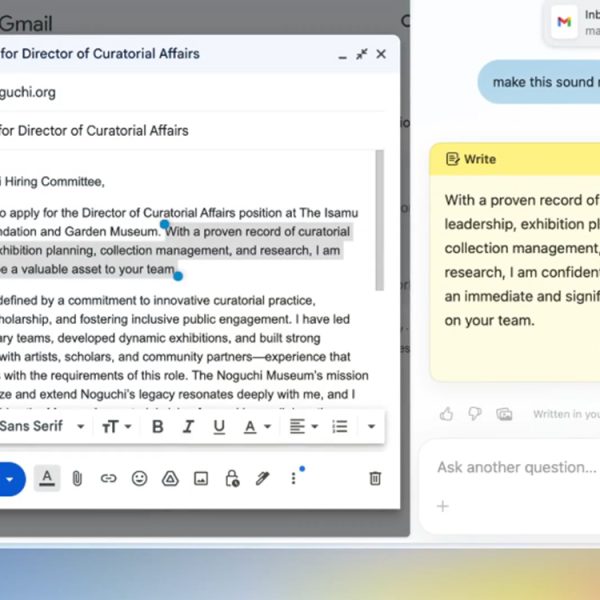Discard draft with trash icon
600x600 pixels.
point(375,478)
